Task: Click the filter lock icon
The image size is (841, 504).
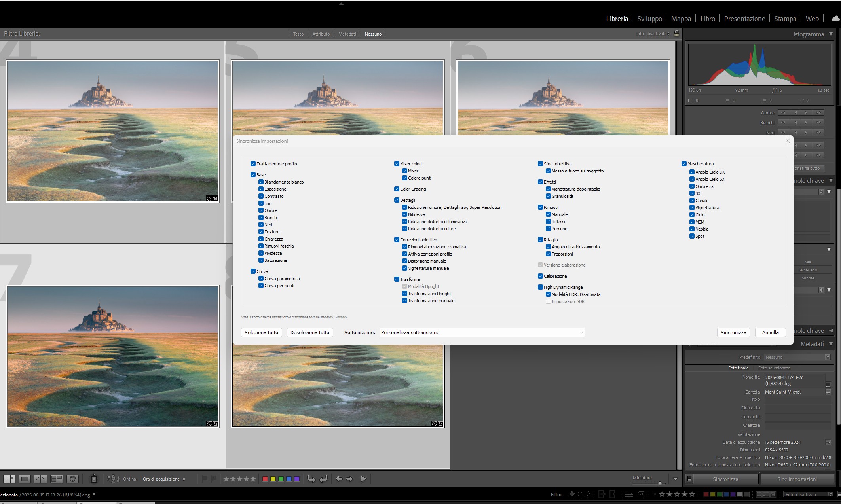Action: [x=677, y=33]
